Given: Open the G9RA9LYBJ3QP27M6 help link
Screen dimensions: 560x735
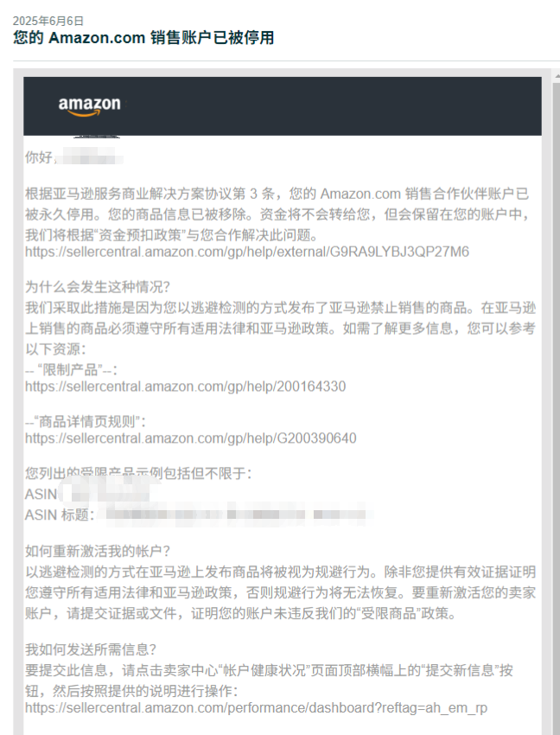Looking at the screenshot, I should coord(247,252).
